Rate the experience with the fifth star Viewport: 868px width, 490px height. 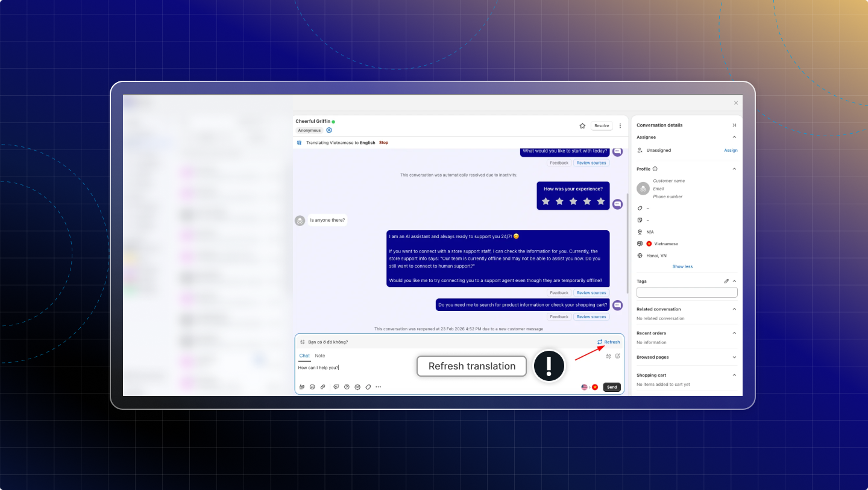point(600,201)
